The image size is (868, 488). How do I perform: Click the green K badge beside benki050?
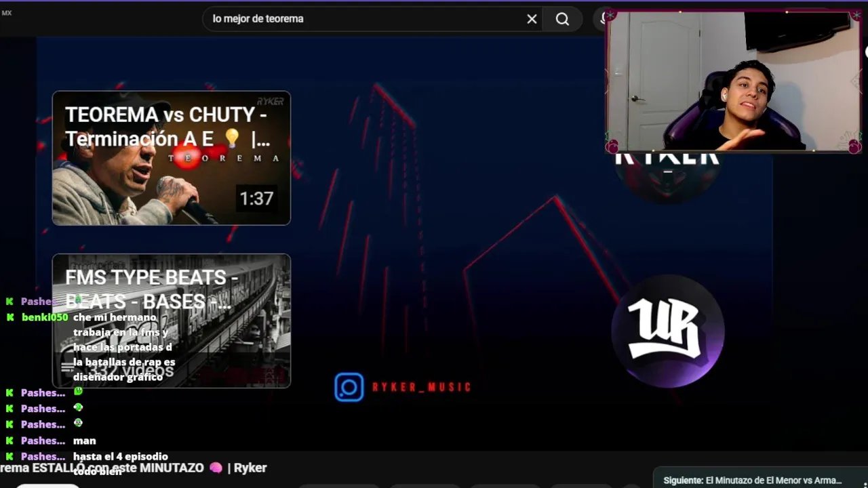(x=9, y=317)
